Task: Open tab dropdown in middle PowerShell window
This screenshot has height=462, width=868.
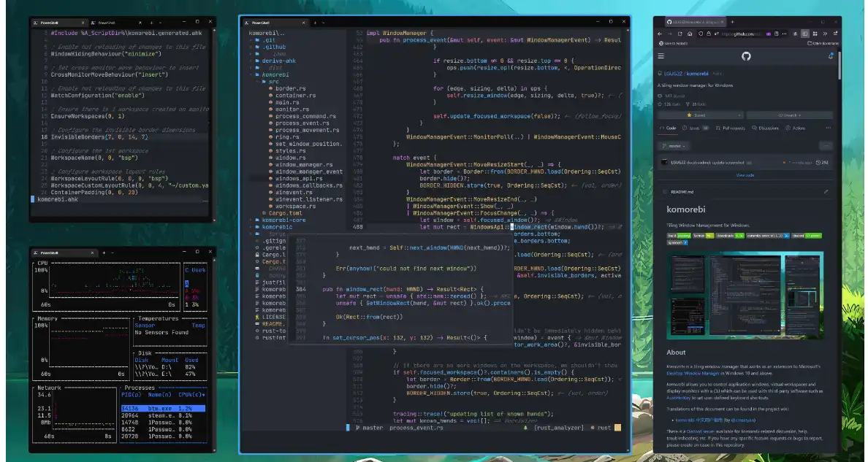Action: click(x=323, y=23)
